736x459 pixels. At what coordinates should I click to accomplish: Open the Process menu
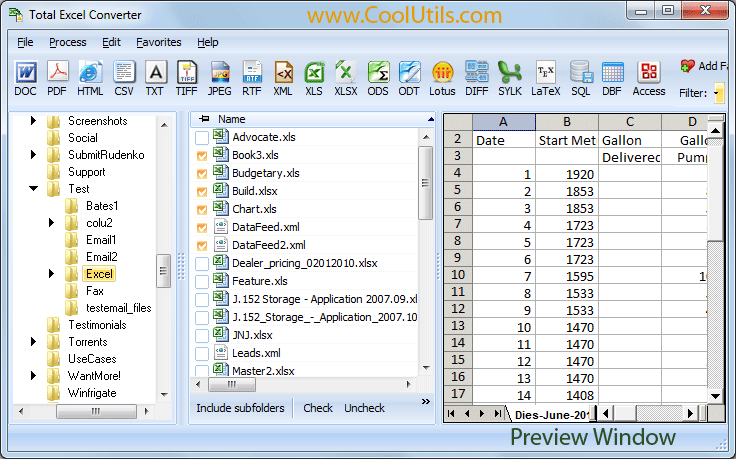click(68, 42)
